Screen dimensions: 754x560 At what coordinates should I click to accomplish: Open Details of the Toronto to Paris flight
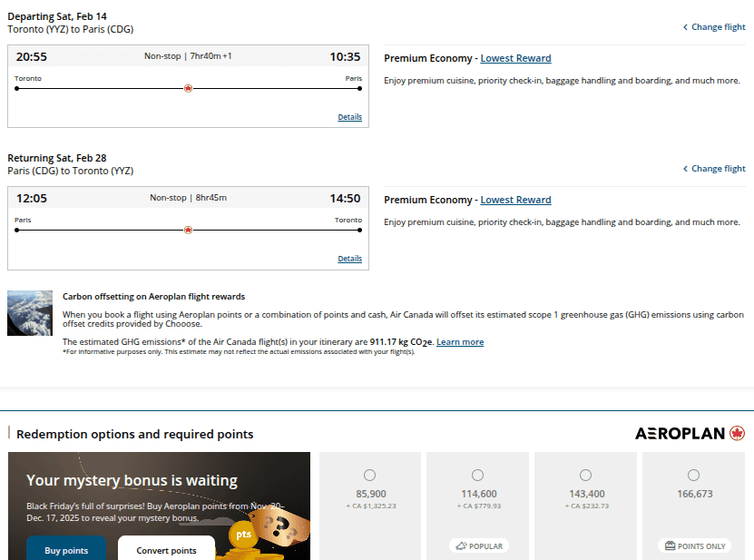[349, 117]
